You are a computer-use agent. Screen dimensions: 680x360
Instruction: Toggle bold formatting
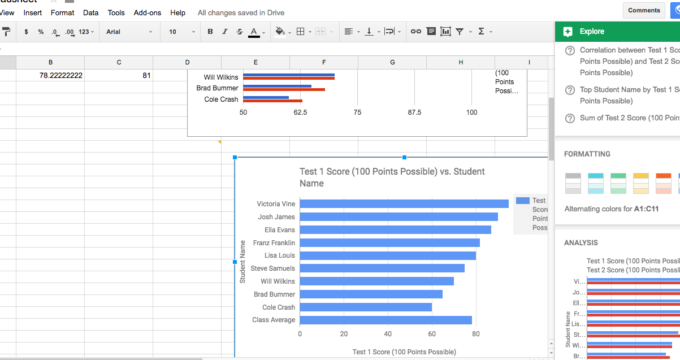click(x=210, y=32)
